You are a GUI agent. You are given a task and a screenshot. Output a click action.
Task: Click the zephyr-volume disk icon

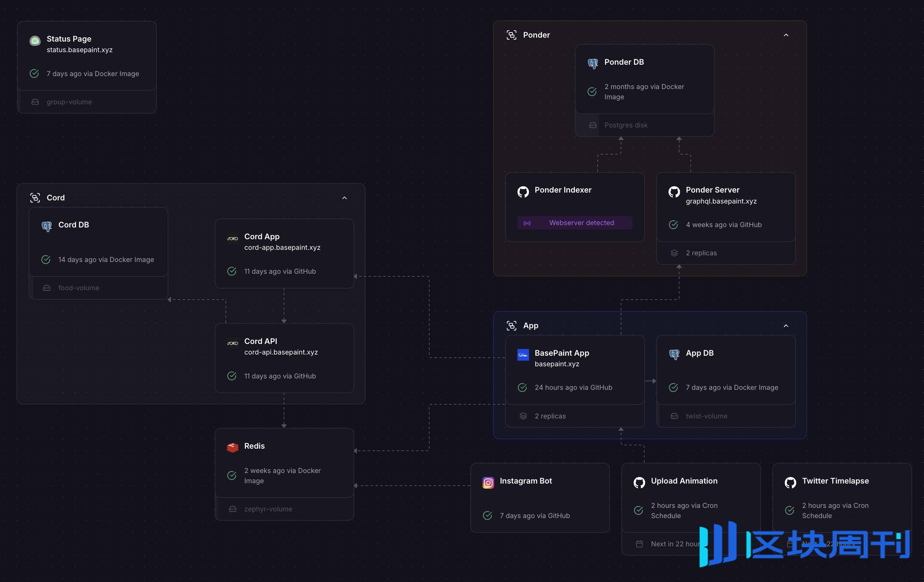(x=232, y=509)
